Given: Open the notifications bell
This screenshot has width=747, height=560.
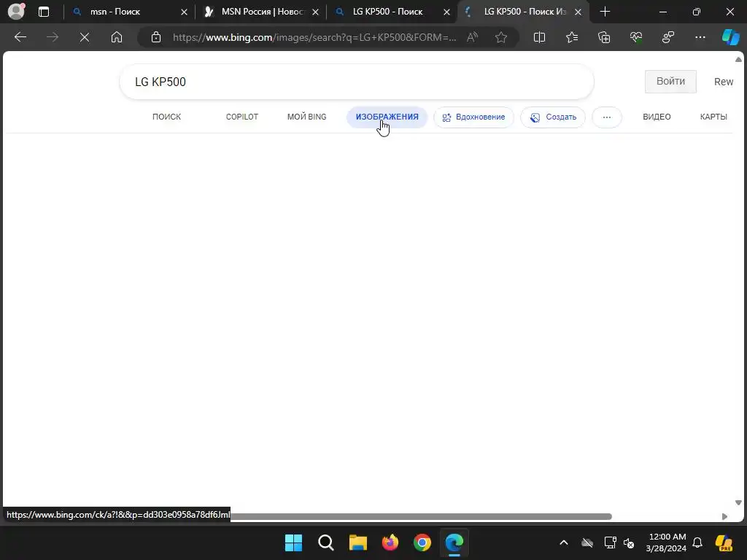Looking at the screenshot, I should pyautogui.click(x=697, y=542).
